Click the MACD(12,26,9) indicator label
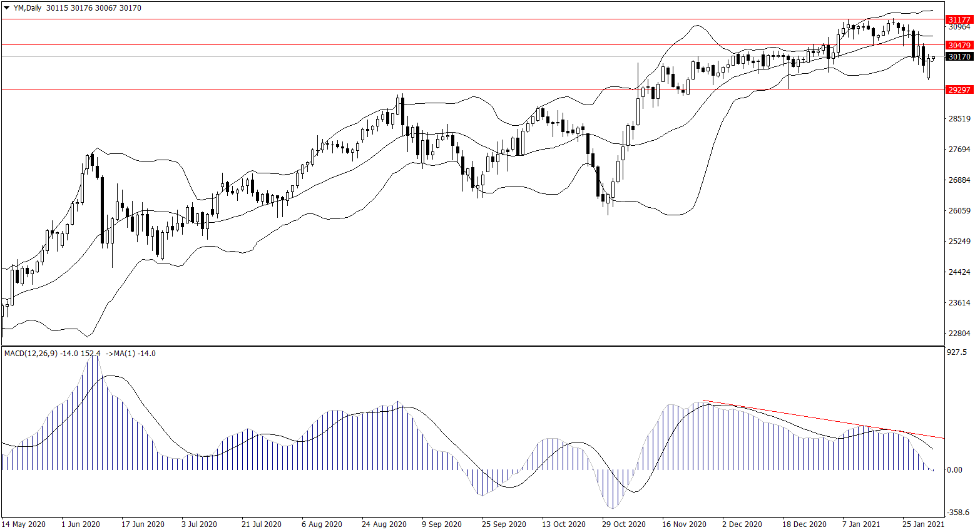 tap(31, 354)
